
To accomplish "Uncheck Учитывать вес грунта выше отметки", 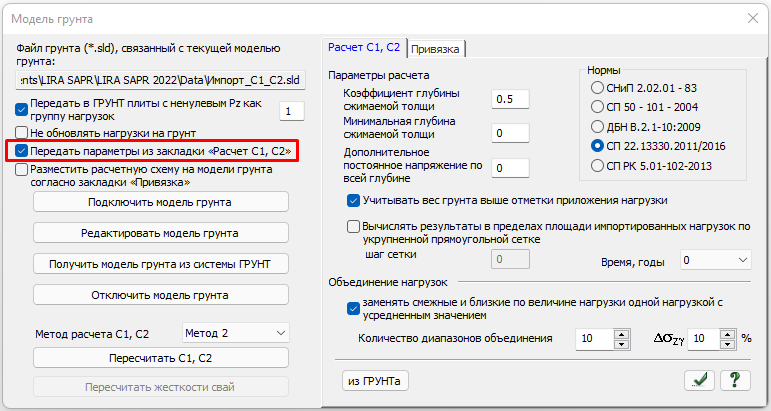I will tap(354, 200).
